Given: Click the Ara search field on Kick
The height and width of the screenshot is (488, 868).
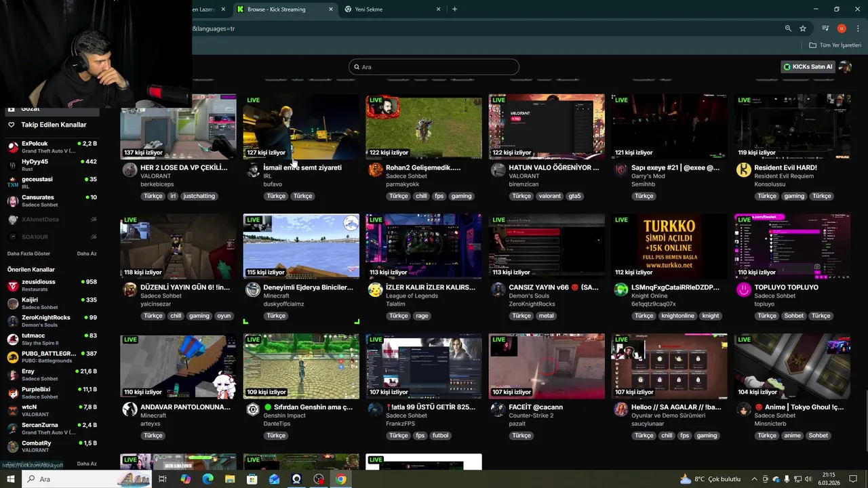Looking at the screenshot, I should coord(434,66).
